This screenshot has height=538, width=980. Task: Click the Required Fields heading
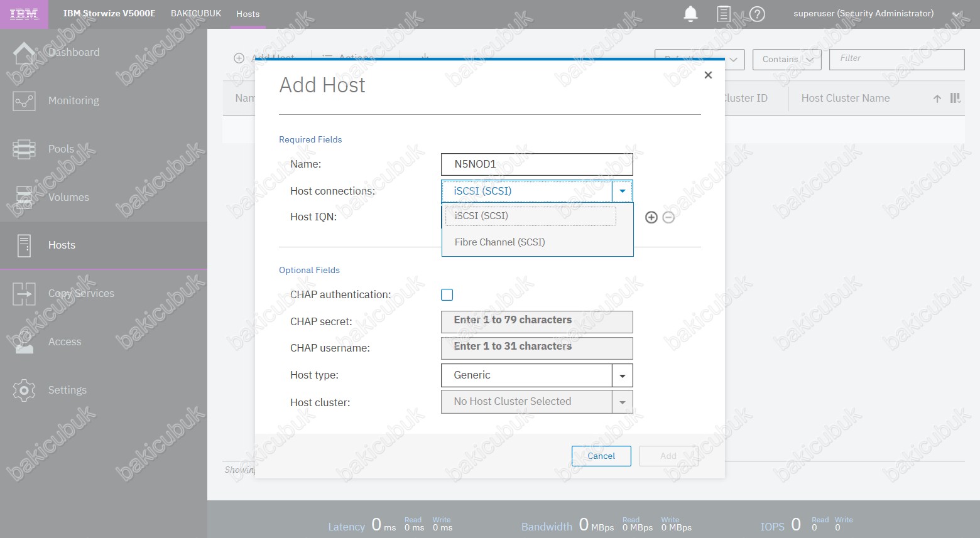pyautogui.click(x=310, y=139)
